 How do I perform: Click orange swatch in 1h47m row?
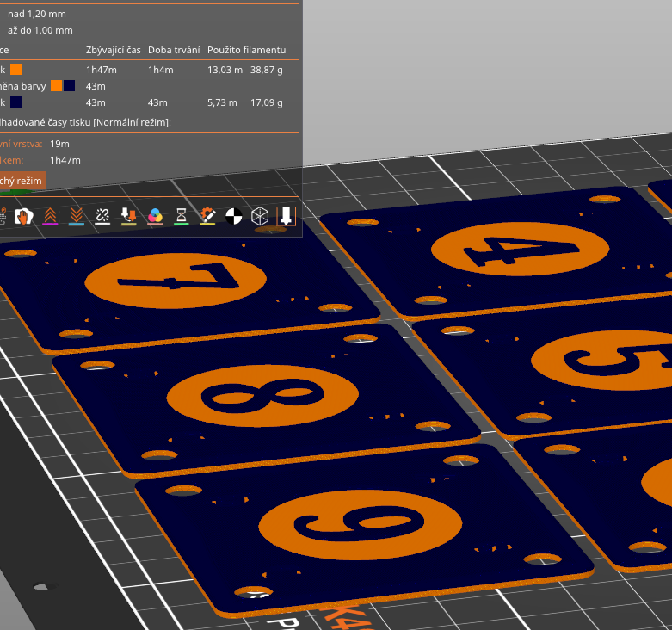click(x=15, y=70)
